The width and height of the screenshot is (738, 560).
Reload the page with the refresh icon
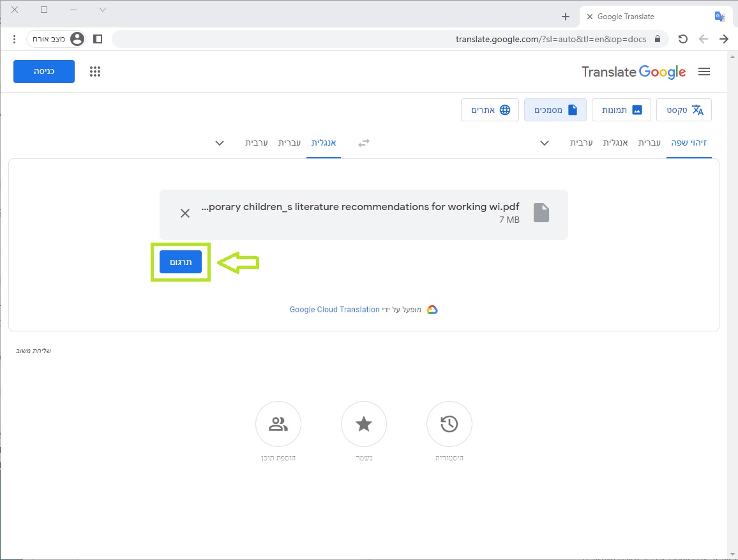[683, 39]
